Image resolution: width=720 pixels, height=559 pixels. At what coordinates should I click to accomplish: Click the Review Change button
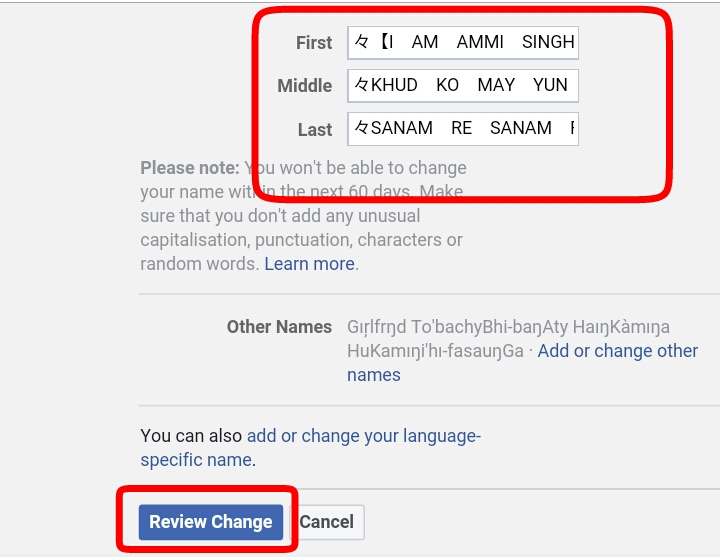[211, 522]
